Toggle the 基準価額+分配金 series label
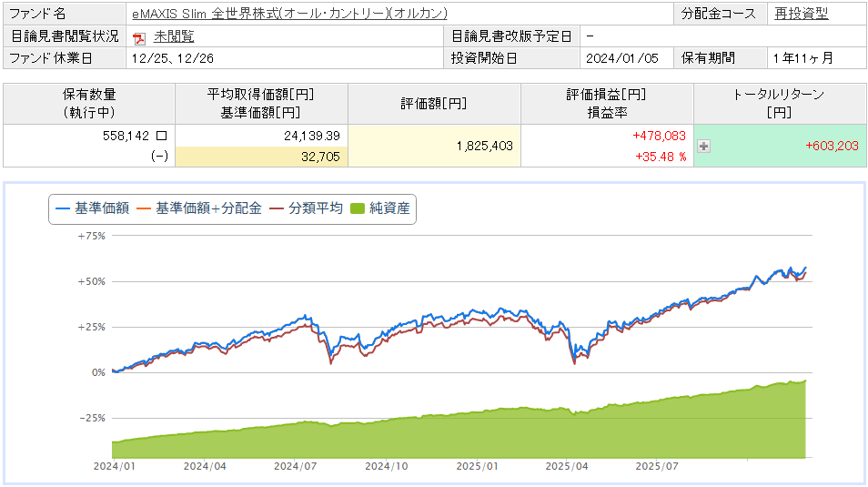This screenshot has width=868, height=487. (208, 208)
